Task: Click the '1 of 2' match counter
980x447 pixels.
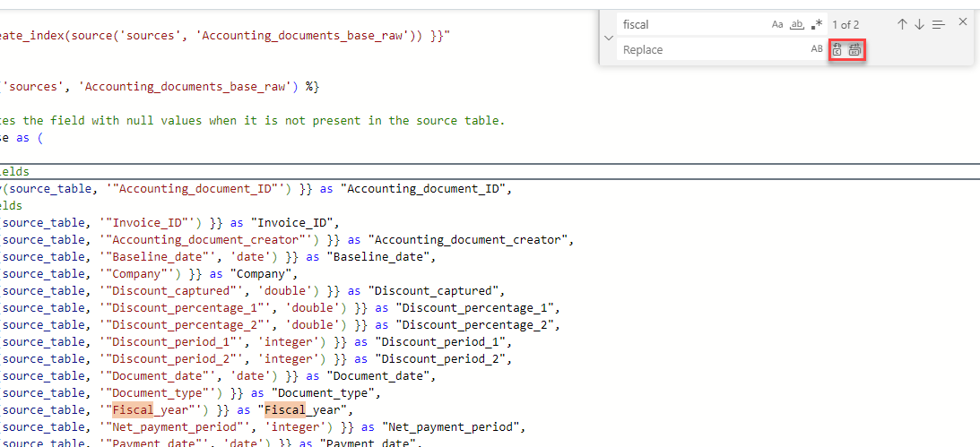Action: pos(846,24)
